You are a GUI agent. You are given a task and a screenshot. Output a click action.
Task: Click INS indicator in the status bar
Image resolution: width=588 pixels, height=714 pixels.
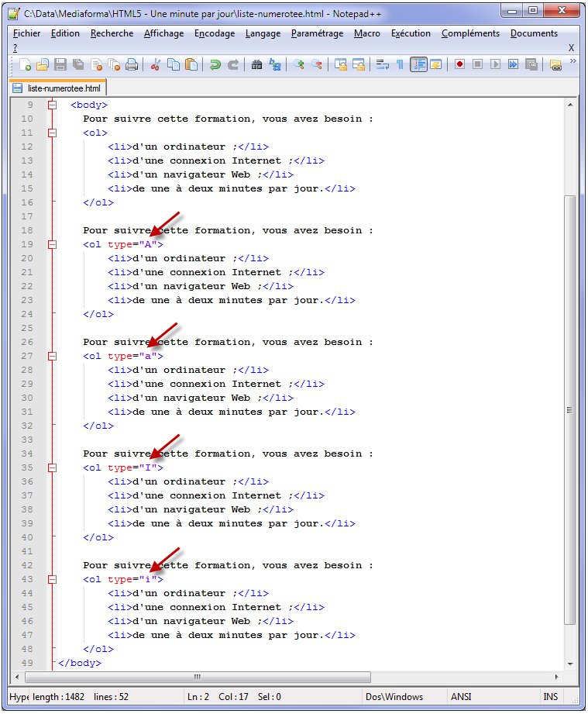click(550, 697)
